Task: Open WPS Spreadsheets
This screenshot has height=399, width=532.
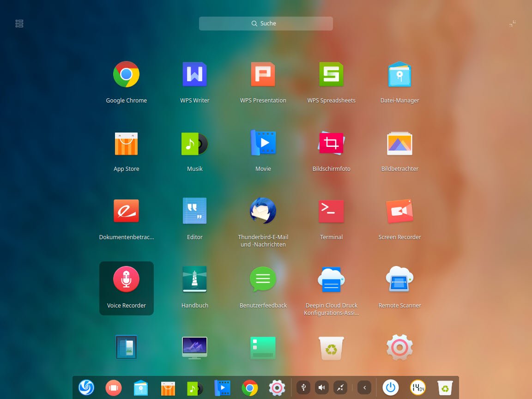Action: pyautogui.click(x=332, y=75)
